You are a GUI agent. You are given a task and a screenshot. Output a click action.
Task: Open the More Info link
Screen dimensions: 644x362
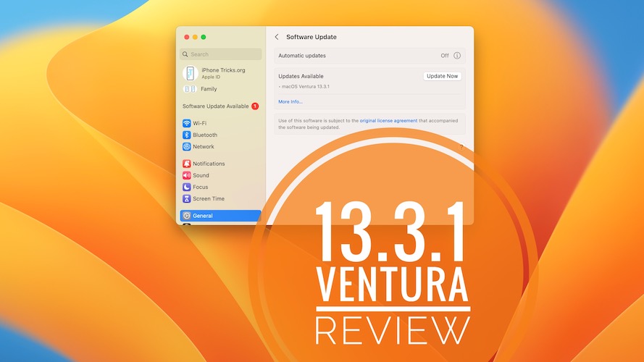[x=290, y=102]
